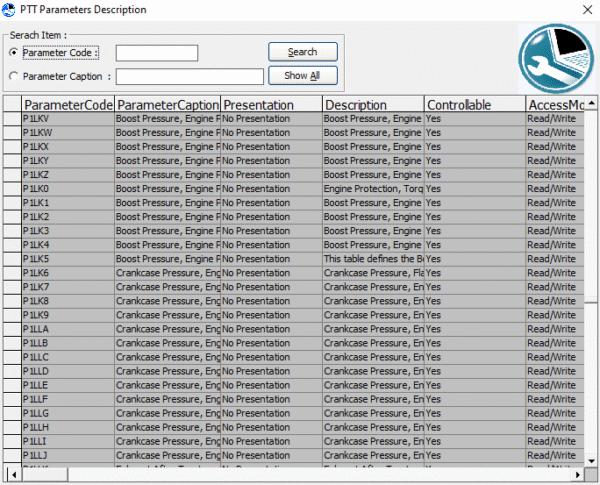
Task: Click the Show All button
Action: pyautogui.click(x=303, y=75)
